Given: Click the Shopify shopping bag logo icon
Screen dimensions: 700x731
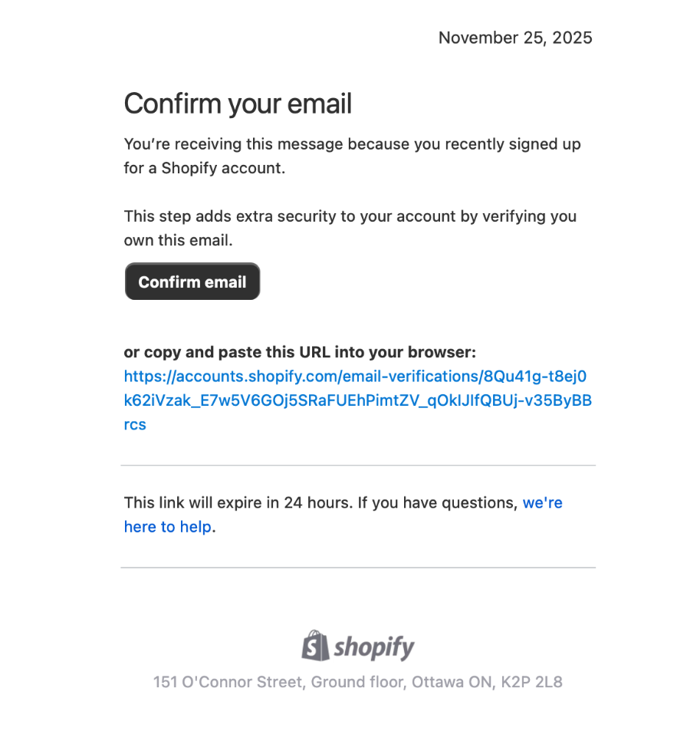Looking at the screenshot, I should tap(315, 646).
